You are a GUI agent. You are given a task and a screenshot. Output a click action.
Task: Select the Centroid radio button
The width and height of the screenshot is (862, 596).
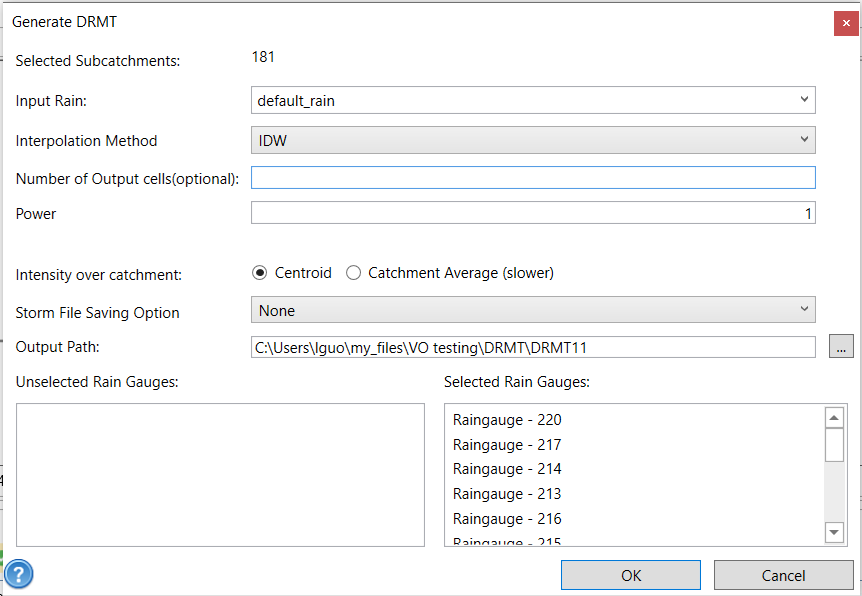[x=260, y=273]
